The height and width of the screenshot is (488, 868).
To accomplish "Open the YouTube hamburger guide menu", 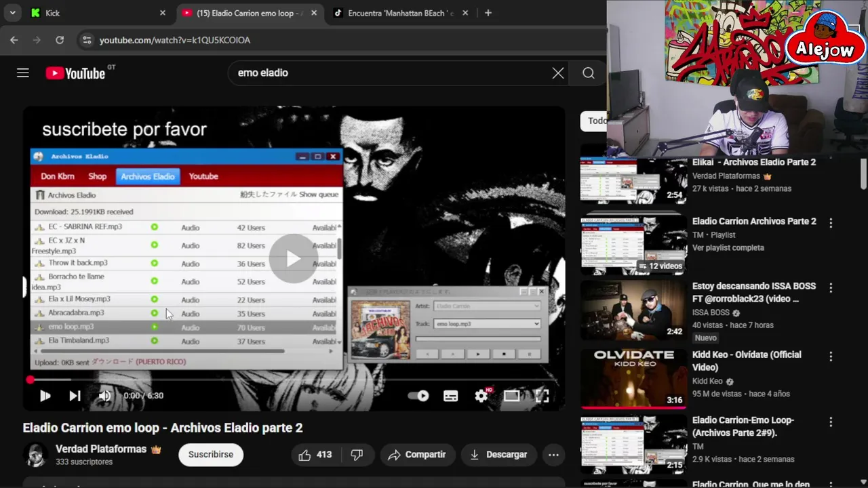I will (x=23, y=73).
